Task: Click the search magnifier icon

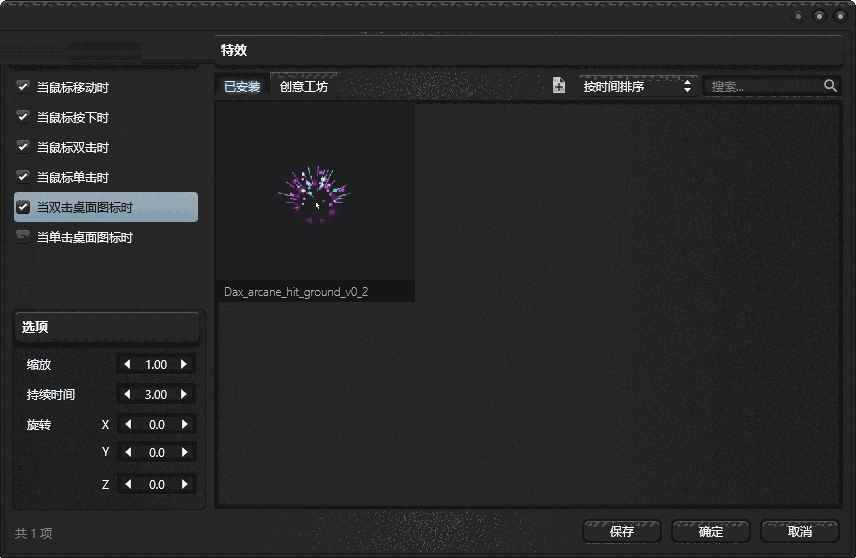Action: (830, 86)
